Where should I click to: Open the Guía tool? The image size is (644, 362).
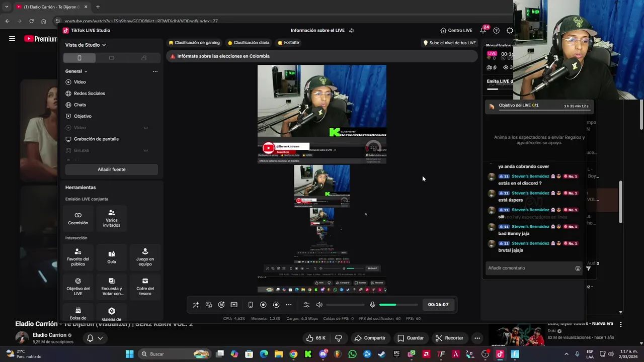pos(112,257)
